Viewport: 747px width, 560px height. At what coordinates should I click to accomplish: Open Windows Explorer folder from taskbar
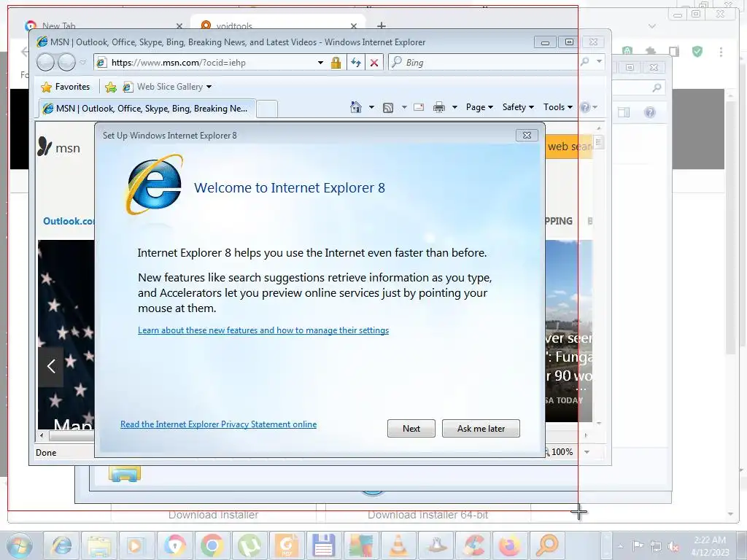click(x=98, y=545)
